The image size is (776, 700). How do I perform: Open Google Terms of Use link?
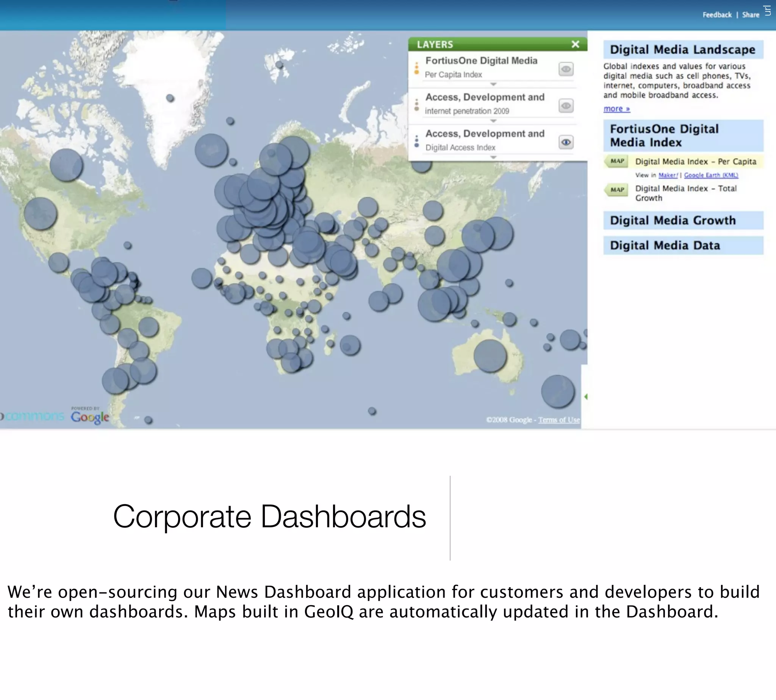[559, 420]
